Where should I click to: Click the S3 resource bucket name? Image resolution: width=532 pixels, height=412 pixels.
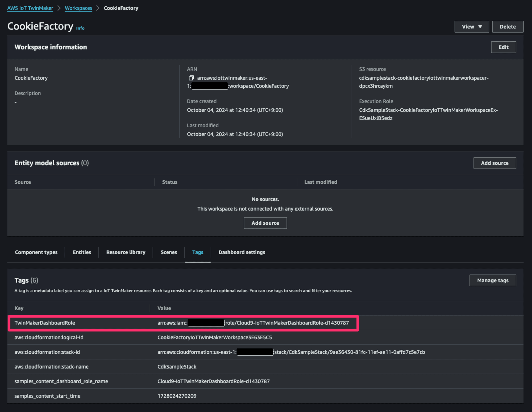[x=423, y=82]
